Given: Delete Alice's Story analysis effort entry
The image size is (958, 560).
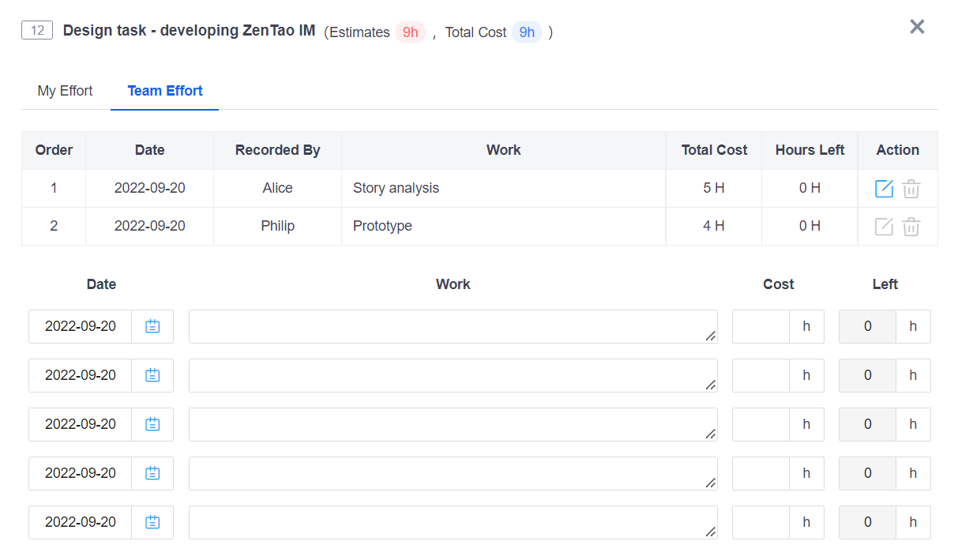Looking at the screenshot, I should pyautogui.click(x=911, y=189).
